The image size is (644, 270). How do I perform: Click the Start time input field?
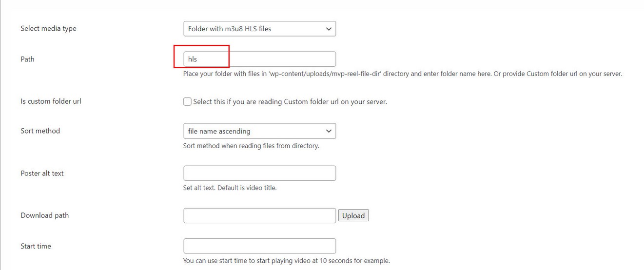click(259, 246)
